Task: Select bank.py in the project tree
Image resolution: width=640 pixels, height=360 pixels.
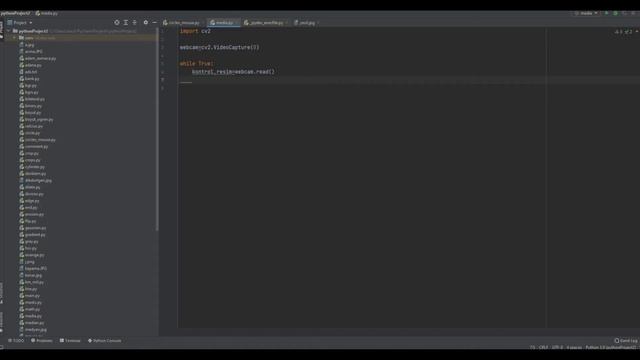Action: [x=29, y=79]
